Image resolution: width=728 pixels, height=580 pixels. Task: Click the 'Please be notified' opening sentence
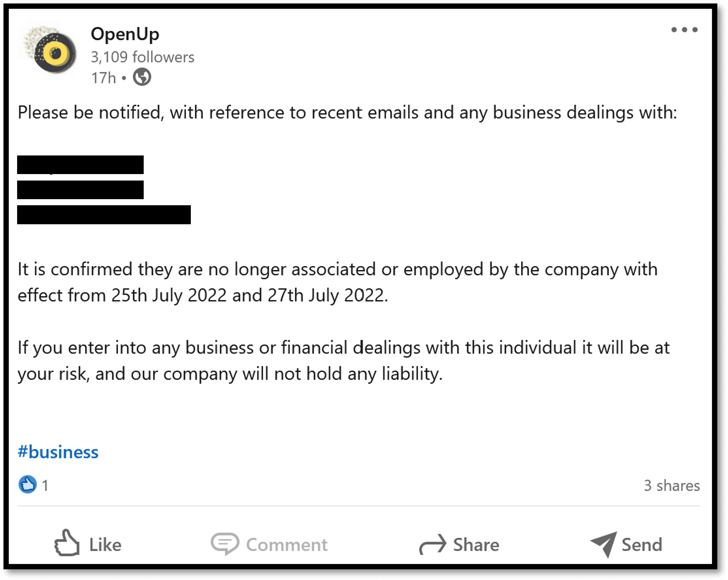pyautogui.click(x=347, y=113)
